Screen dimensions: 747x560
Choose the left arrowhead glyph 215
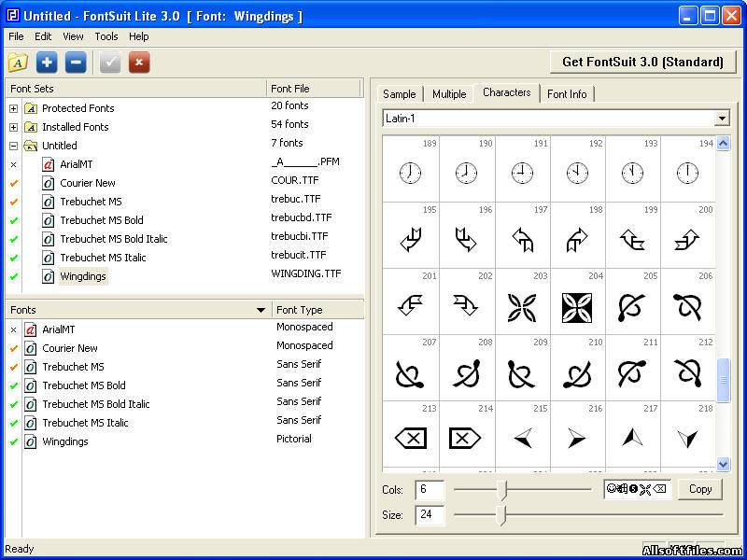[x=523, y=439]
